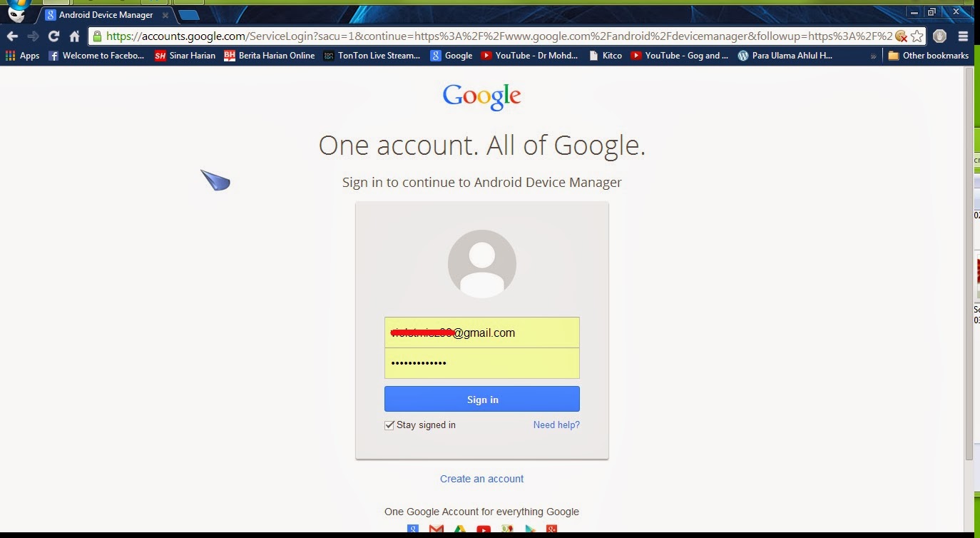
Task: Click the Google Maps icon at page bottom
Action: 507,529
